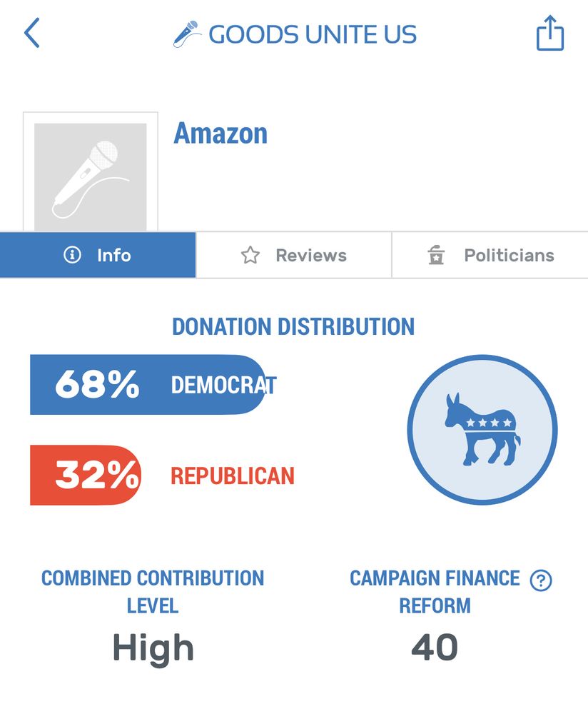588x714 pixels.
Task: Tap the back arrow icon
Action: pyautogui.click(x=32, y=34)
